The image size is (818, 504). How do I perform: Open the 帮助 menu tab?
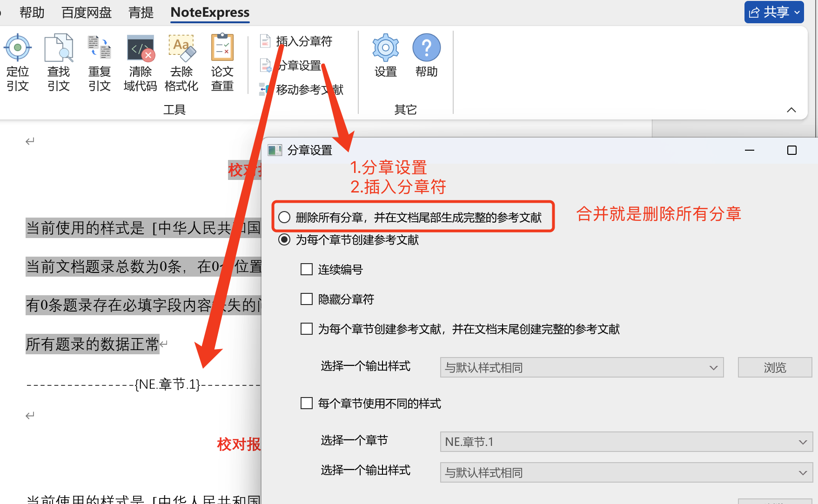[x=32, y=13]
